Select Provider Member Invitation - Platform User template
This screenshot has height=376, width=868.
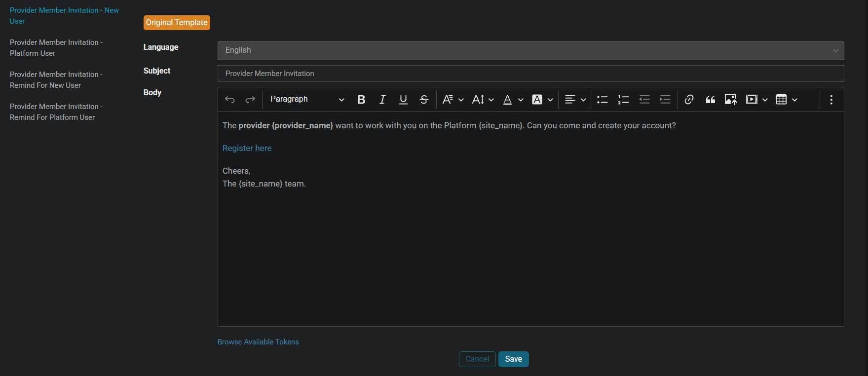pyautogui.click(x=56, y=48)
